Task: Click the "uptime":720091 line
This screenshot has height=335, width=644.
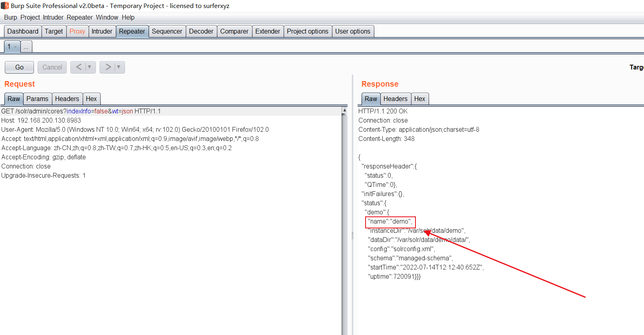Action: [394, 276]
